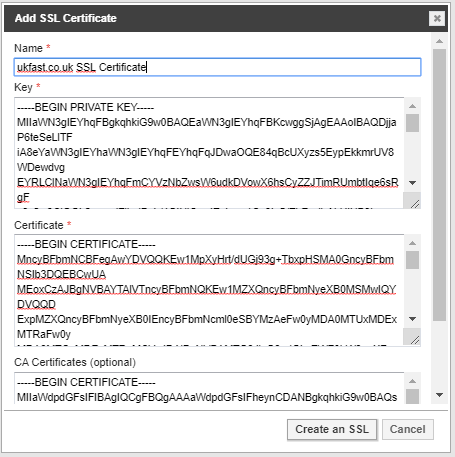Click the 'Key' field label

(23, 87)
